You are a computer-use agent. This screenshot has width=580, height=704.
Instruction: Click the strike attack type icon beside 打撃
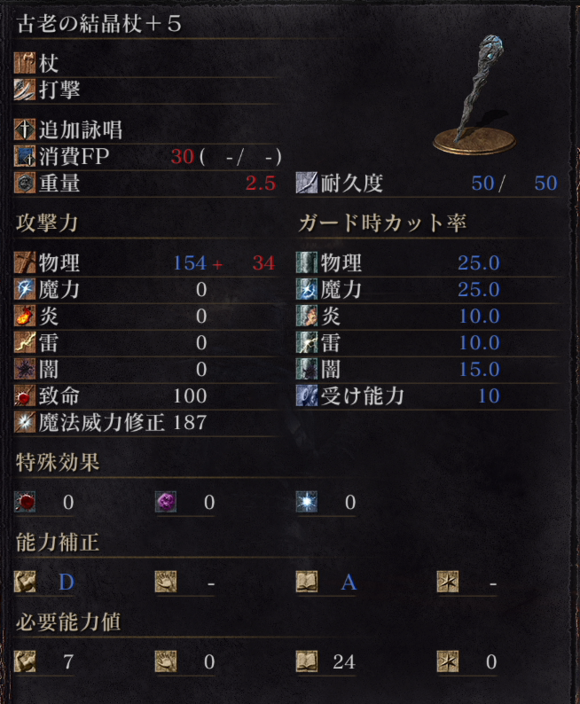click(x=25, y=89)
